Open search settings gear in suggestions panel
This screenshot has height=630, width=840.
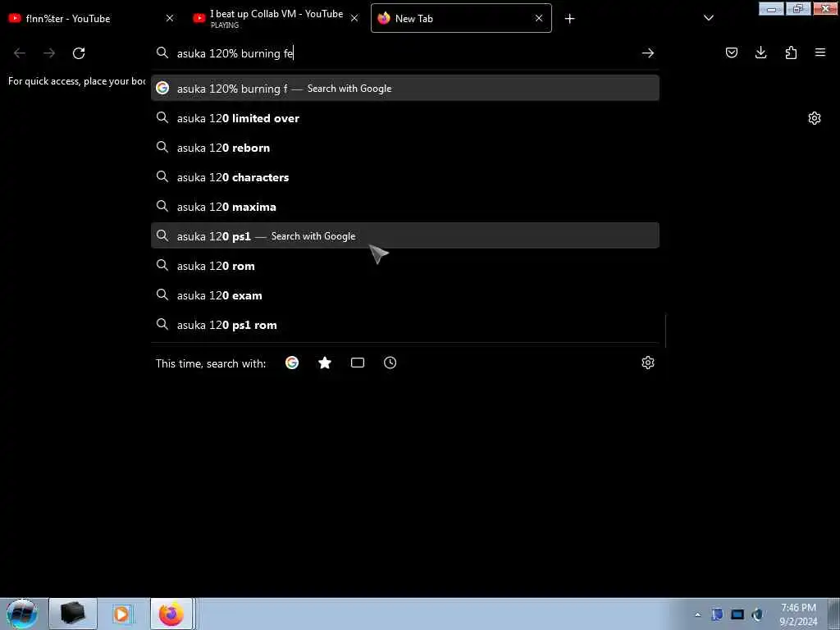pyautogui.click(x=648, y=363)
